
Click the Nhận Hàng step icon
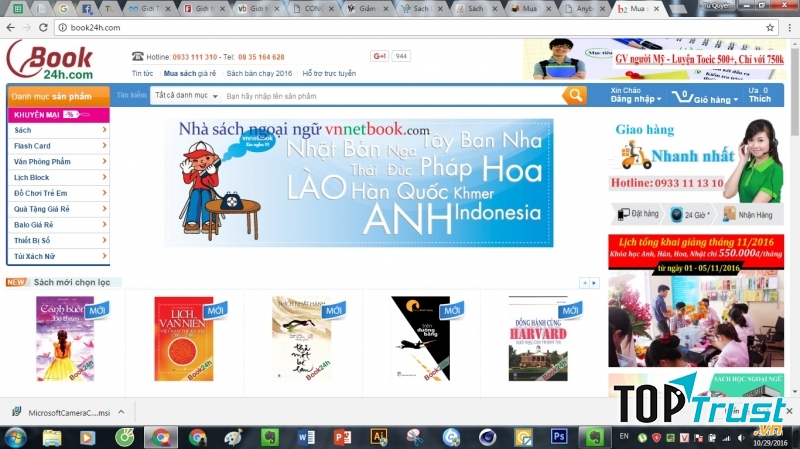coord(729,214)
